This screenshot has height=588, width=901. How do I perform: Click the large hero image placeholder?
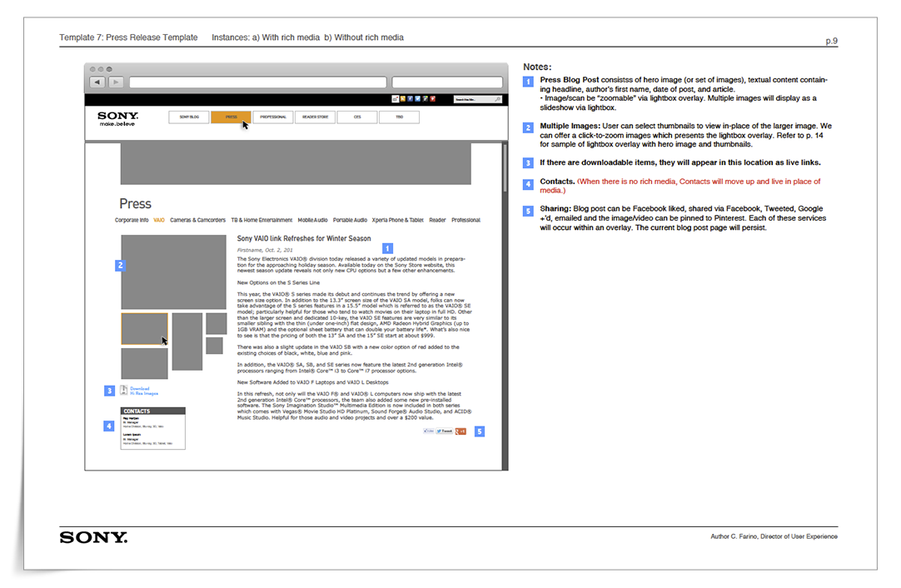173,272
